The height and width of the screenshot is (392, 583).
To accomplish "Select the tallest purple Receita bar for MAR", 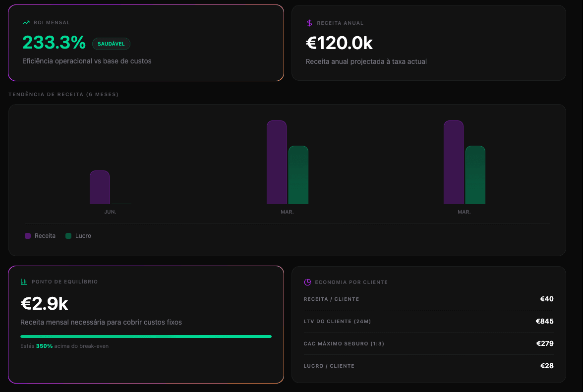I will (277, 164).
